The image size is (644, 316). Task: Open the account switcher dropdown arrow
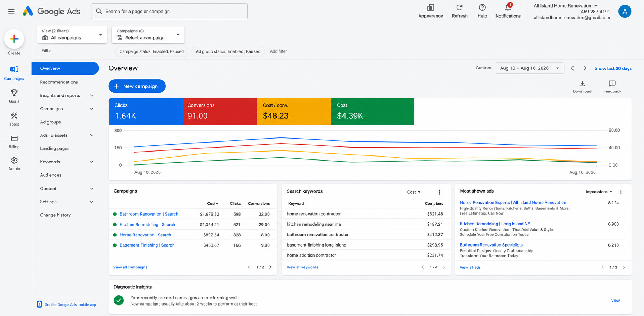[596, 6]
